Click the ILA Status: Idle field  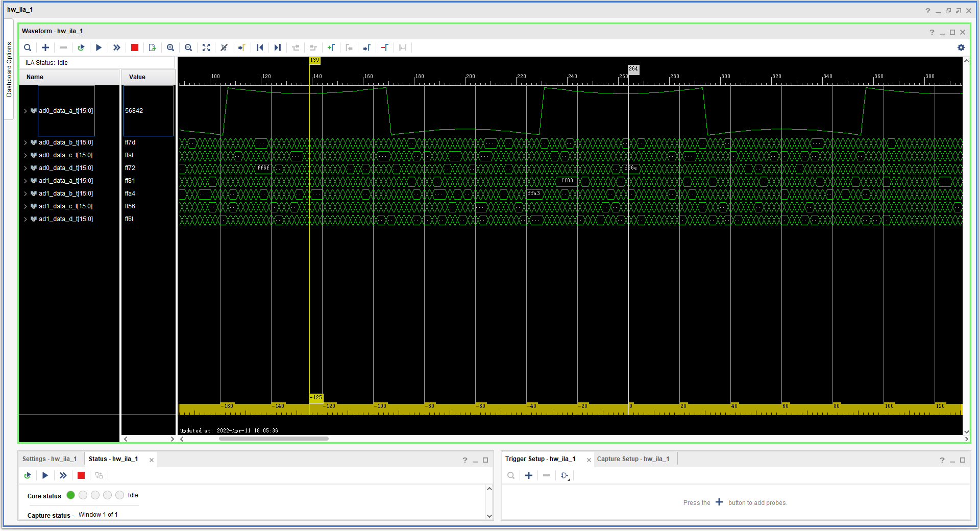97,63
